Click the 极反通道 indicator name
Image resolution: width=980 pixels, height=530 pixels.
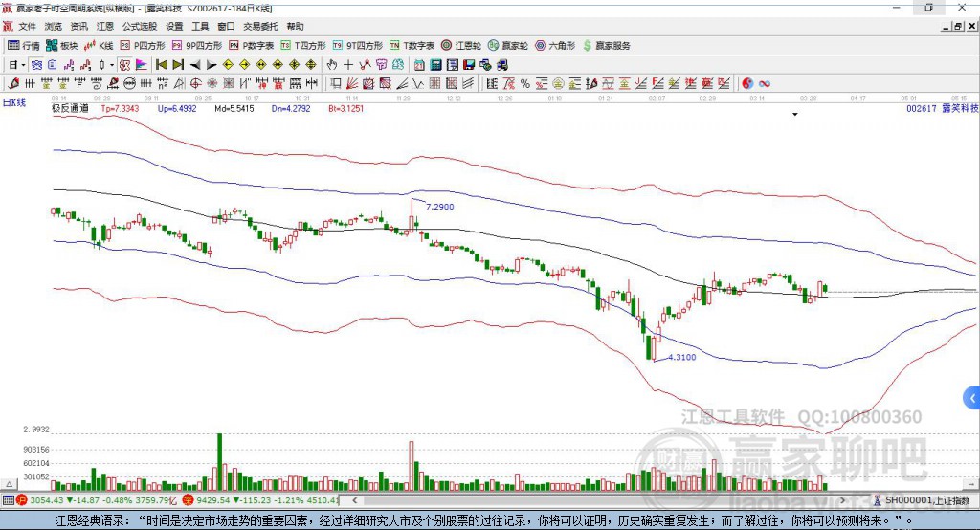[70, 108]
